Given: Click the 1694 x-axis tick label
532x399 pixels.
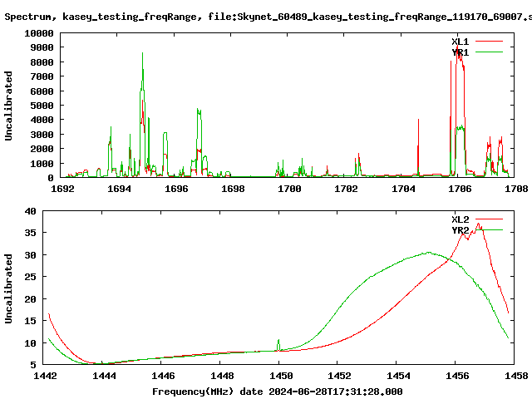Looking at the screenshot, I should point(119,189).
